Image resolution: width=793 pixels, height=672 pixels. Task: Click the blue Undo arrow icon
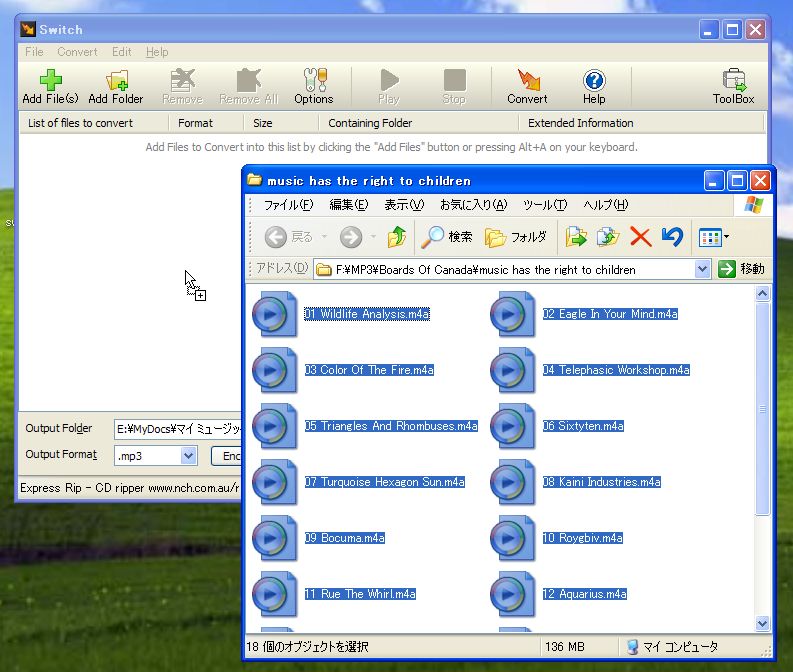672,237
